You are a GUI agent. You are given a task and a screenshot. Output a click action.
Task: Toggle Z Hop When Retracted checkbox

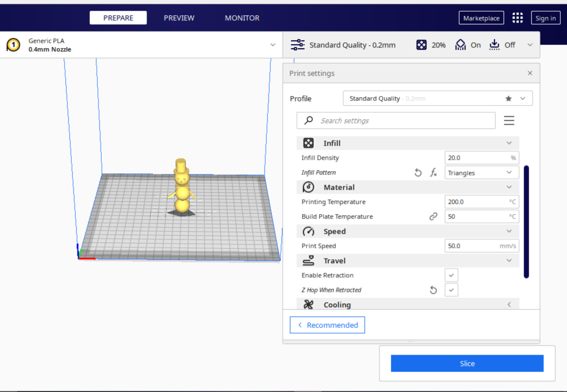[451, 290]
